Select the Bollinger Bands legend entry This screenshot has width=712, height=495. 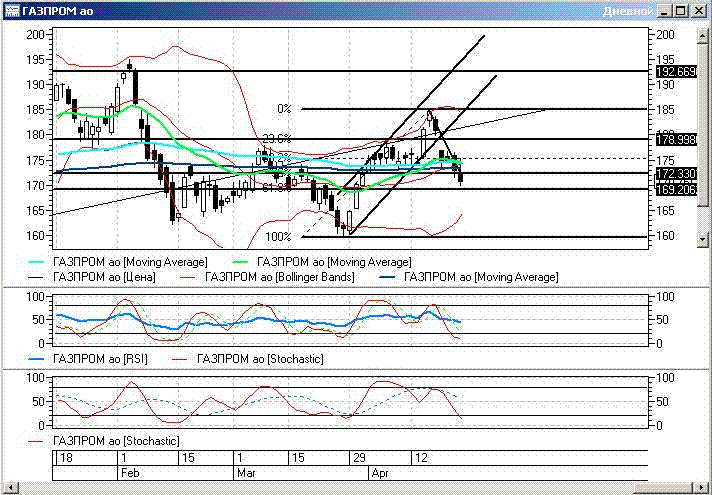click(268, 277)
